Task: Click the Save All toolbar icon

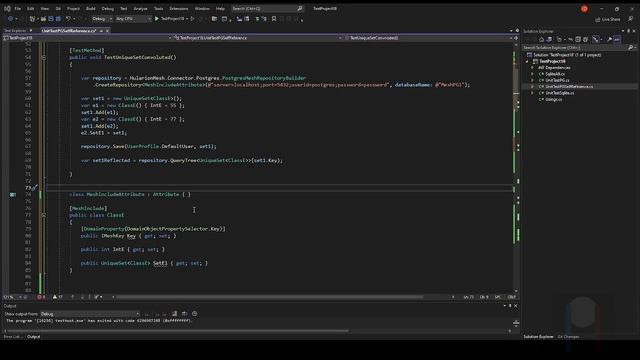Action: tap(58, 19)
